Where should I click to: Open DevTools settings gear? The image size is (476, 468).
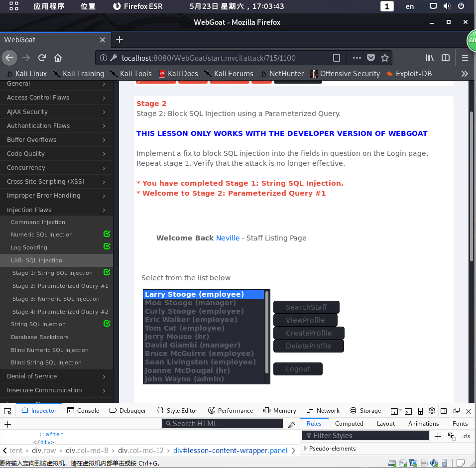432,411
